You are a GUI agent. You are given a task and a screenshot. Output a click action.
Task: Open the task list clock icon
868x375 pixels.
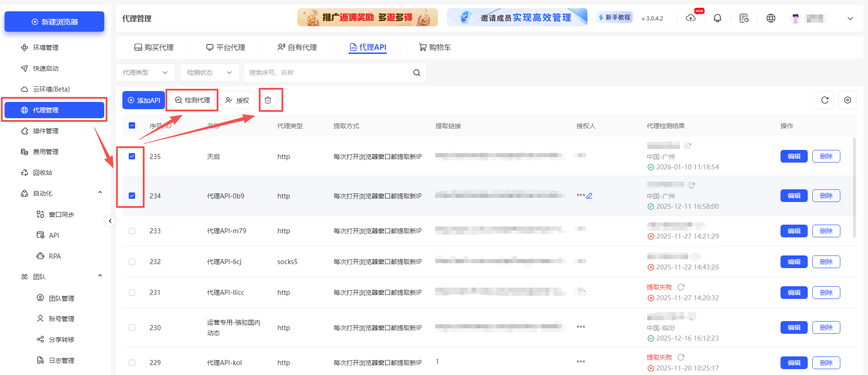(x=744, y=18)
